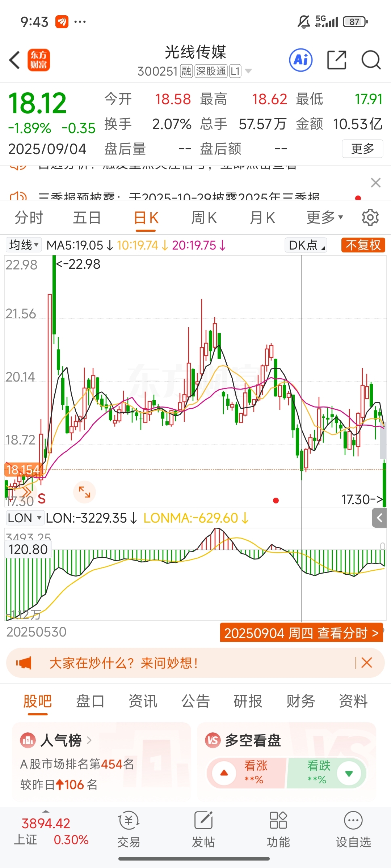Open 人气榜 chevron arrow

tap(89, 741)
